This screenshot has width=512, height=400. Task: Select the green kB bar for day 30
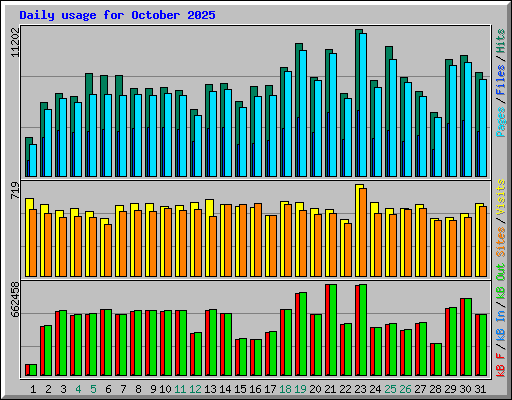pyautogui.click(x=468, y=337)
